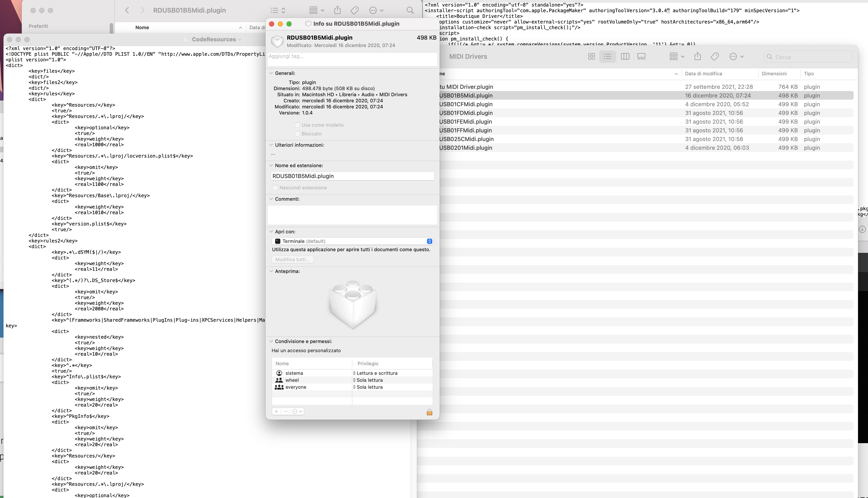This screenshot has width=868, height=498.
Task: Open action menu in the RDUSB01B5Midi.plugin window
Action: pyautogui.click(x=376, y=10)
